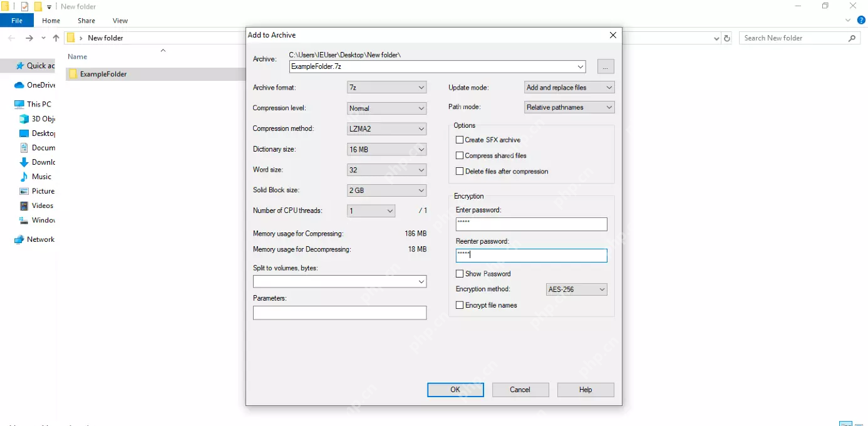Go back with Explorer back arrow
This screenshot has width=868, height=426.
coord(12,38)
